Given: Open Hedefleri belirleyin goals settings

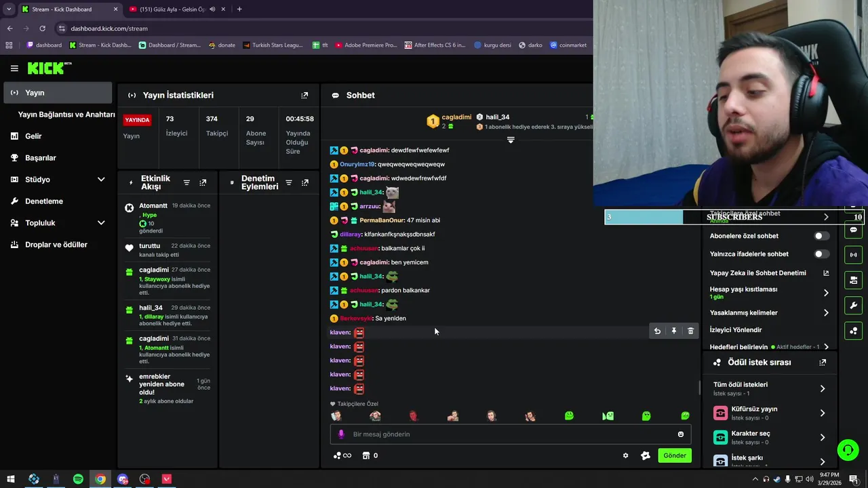Looking at the screenshot, I should click(769, 347).
